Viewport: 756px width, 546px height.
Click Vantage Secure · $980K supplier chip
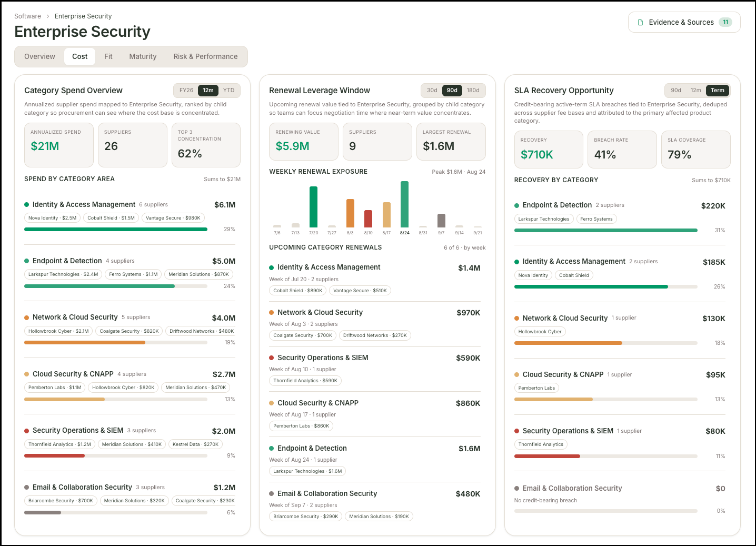173,218
